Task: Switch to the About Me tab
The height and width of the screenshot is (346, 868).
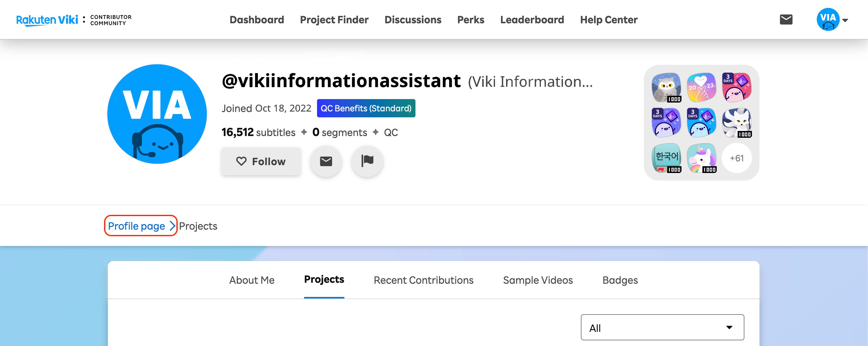Action: [252, 280]
